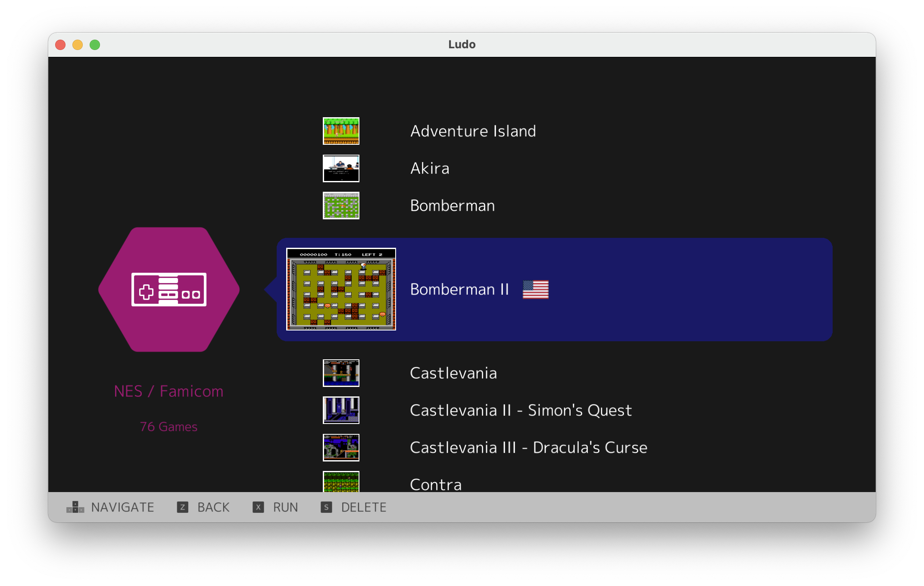
Task: Click the USA flag next to Bomberman II
Action: click(x=535, y=289)
